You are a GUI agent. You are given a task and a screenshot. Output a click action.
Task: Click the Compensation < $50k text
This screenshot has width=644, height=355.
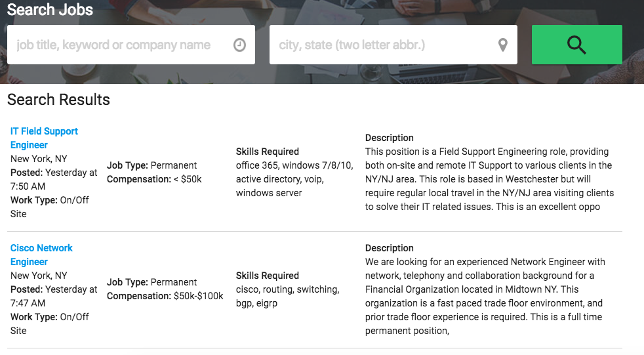pos(154,179)
